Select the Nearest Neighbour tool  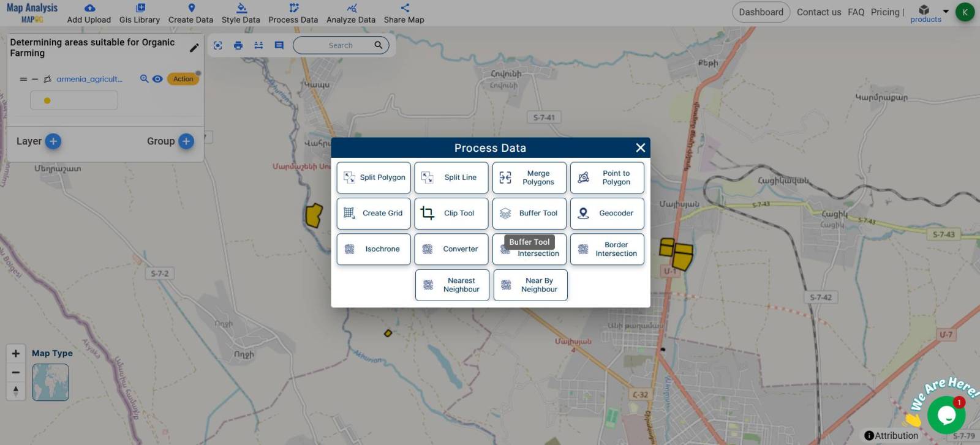(x=452, y=285)
